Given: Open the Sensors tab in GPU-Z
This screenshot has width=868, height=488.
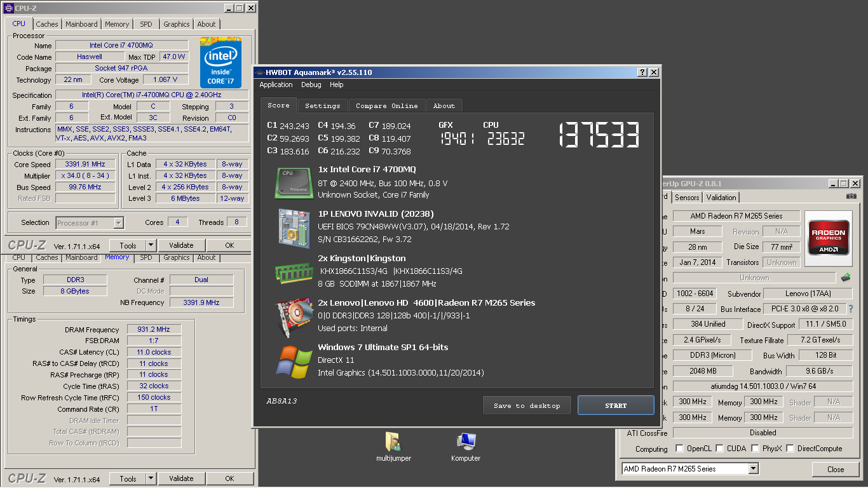Looking at the screenshot, I should point(687,198).
